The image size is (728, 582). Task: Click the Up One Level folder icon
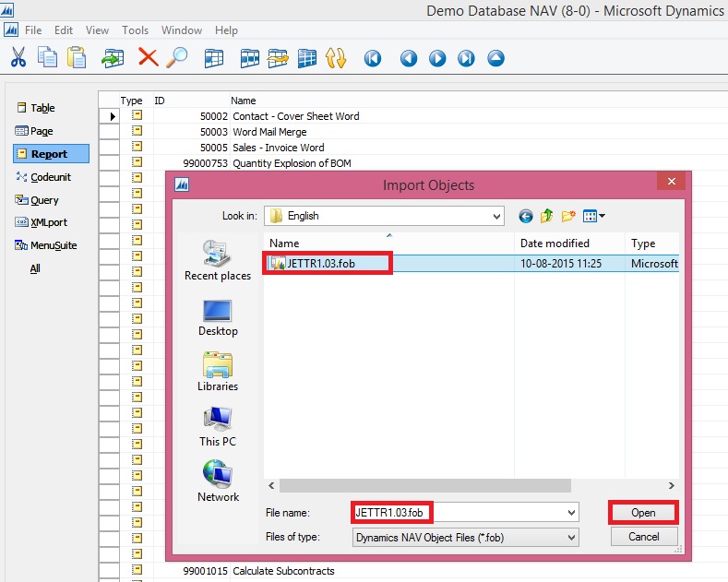click(x=547, y=216)
